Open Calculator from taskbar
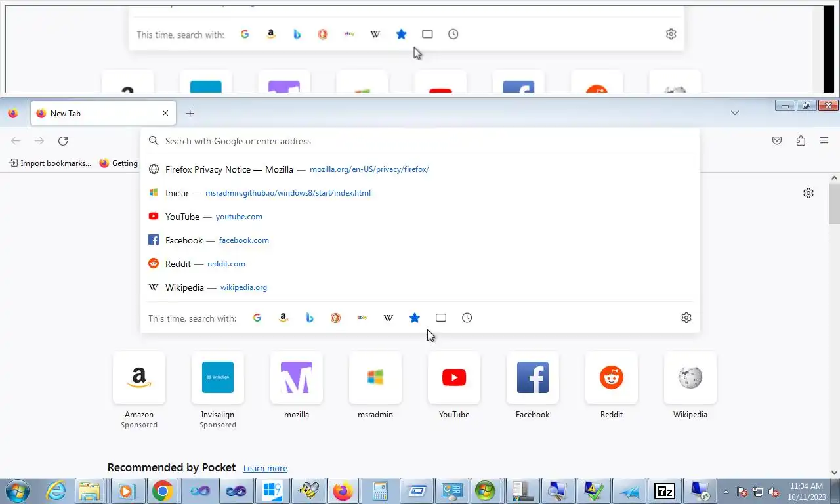 pyautogui.click(x=379, y=491)
